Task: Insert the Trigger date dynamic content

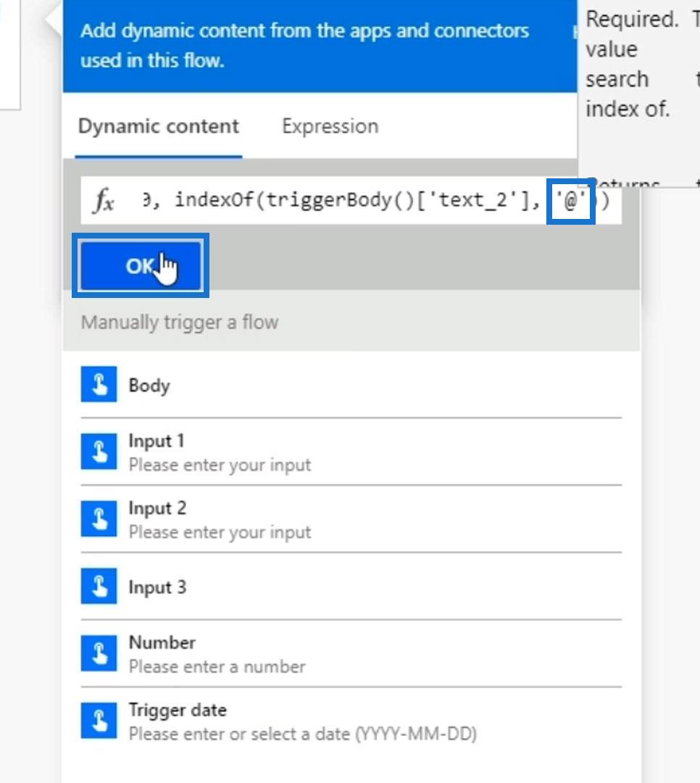Action: pos(351,721)
